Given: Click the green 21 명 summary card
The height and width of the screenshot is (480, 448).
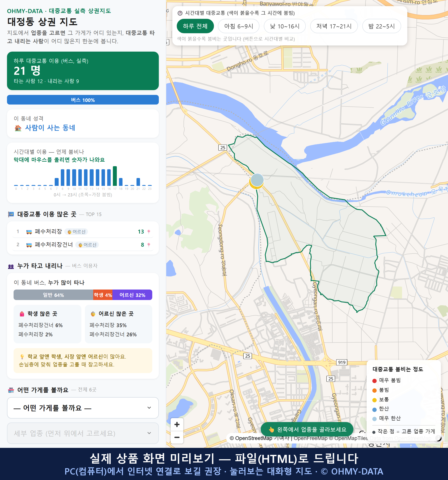Looking at the screenshot, I should (83, 71).
